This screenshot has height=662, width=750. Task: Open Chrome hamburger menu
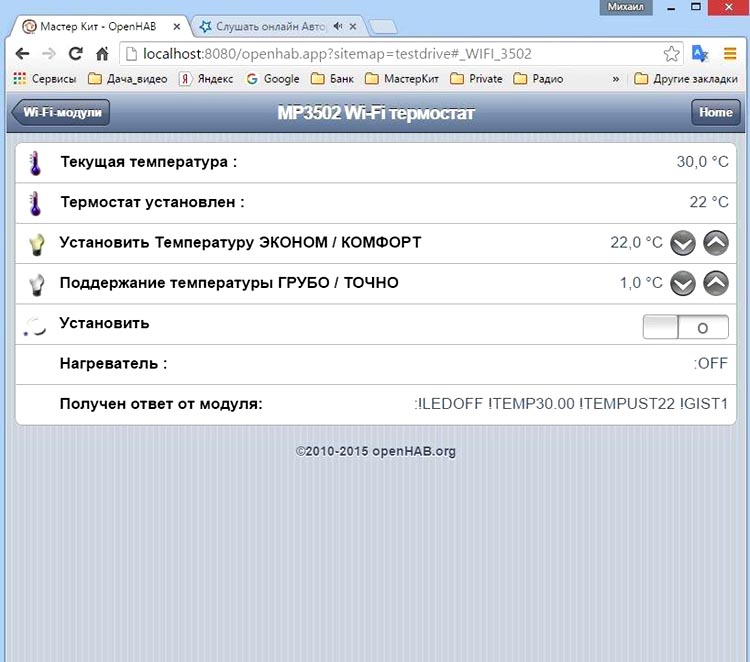[730, 54]
